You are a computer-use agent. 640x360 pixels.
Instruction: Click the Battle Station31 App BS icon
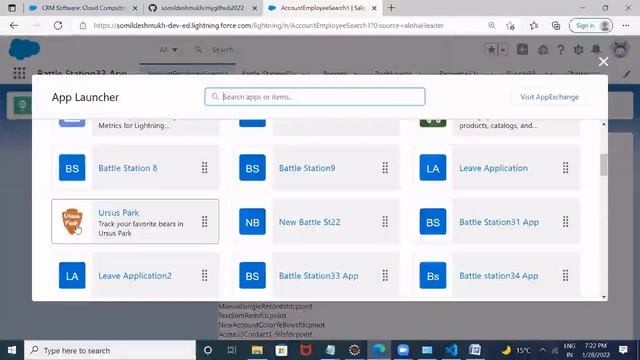433,222
